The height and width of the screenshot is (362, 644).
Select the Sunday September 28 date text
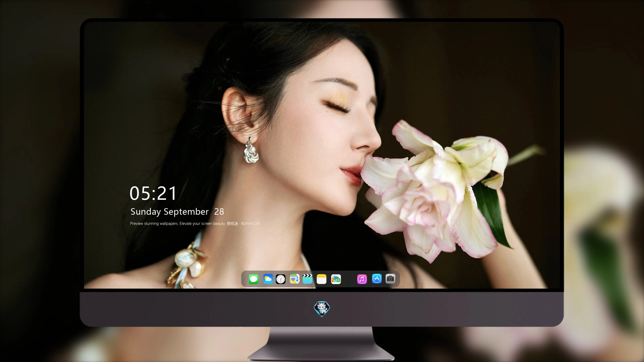(177, 212)
